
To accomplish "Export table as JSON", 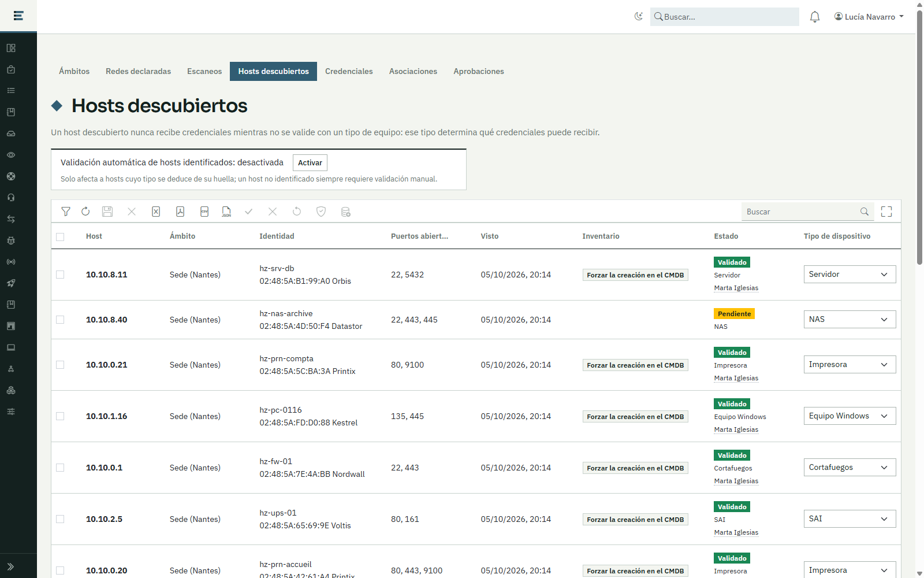I will tap(226, 212).
